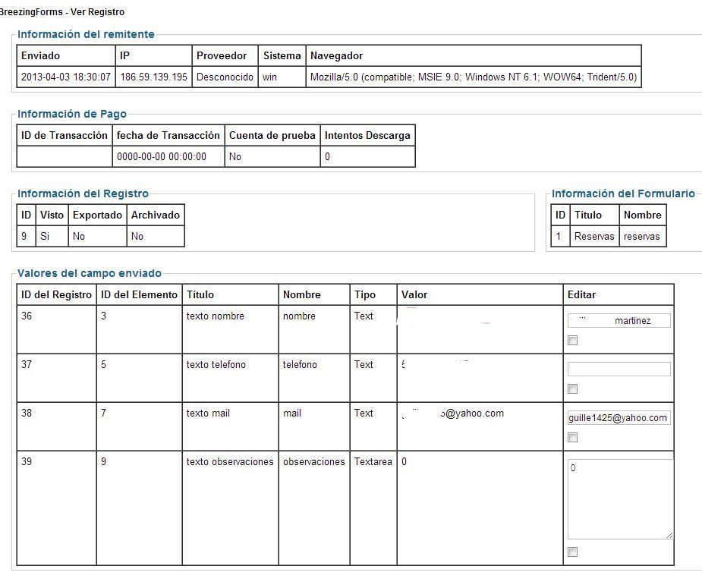The height and width of the screenshot is (588, 702).
Task: Click the Mozilla/5.0 browser string
Action: tap(474, 77)
